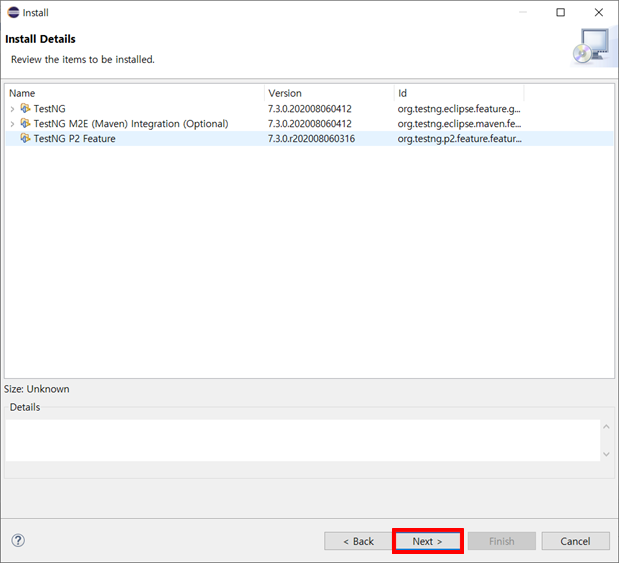This screenshot has height=563, width=619.
Task: Click the Next button
Action: (x=428, y=541)
